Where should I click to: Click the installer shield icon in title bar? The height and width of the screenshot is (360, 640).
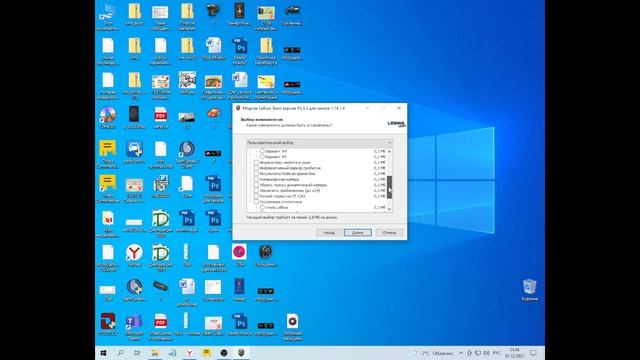(x=238, y=108)
